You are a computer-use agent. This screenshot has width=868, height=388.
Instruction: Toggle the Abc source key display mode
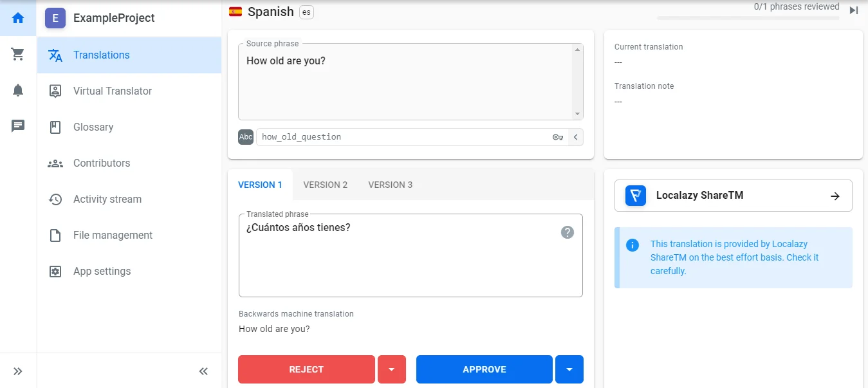(245, 136)
